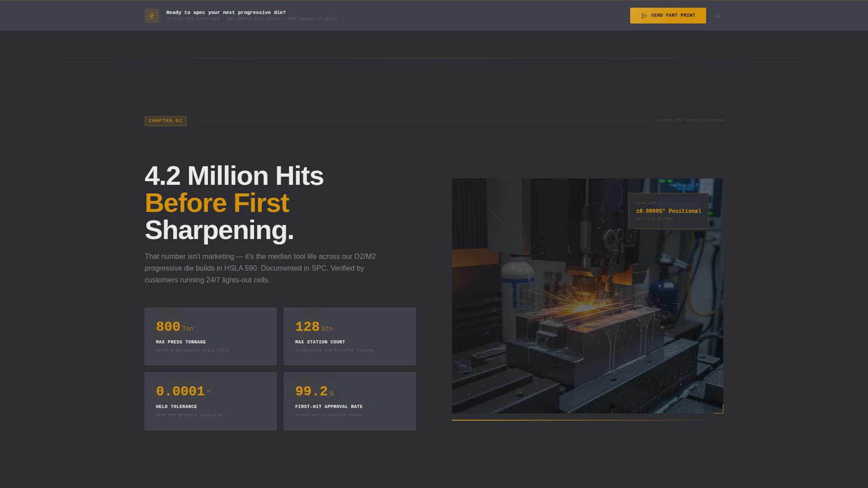Open the WIRE EDM ±0.00005" Positional overlay card
Screen dimensions: 868x488
[668, 210]
